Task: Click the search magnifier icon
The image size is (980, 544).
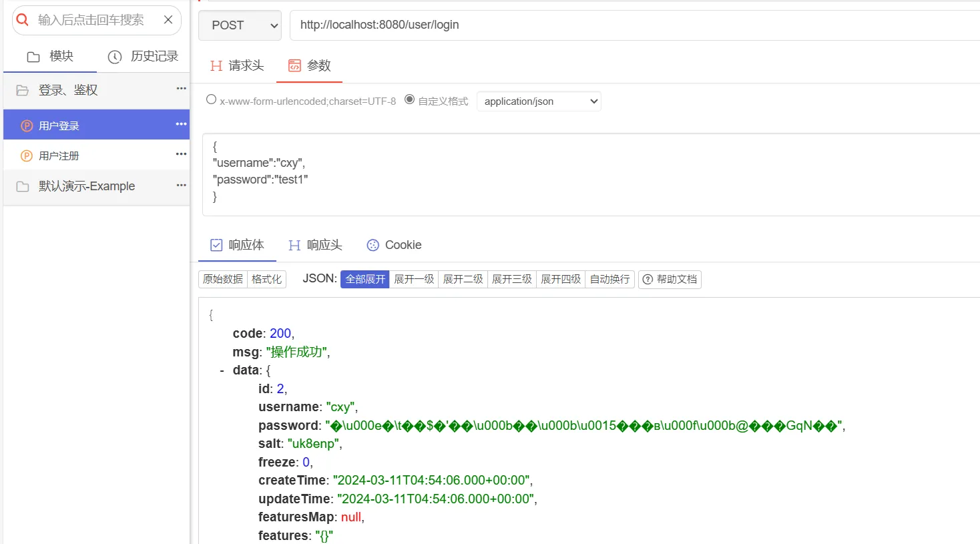Action: pyautogui.click(x=23, y=20)
